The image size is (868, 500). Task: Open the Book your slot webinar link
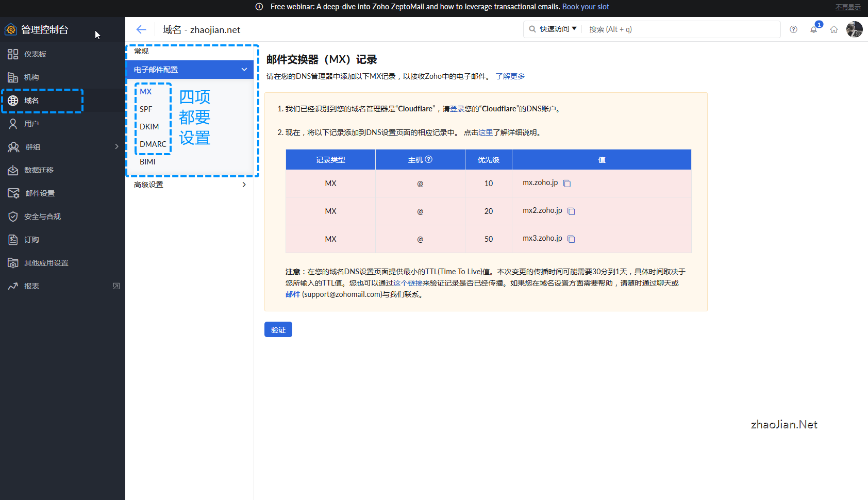(x=586, y=7)
